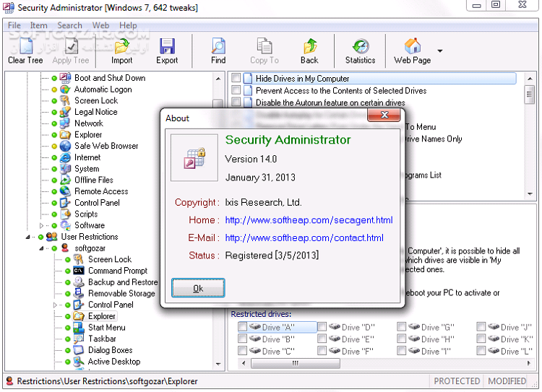Select the Active Desktop tree icon
Viewport: 542px width, 392px height.
79,361
